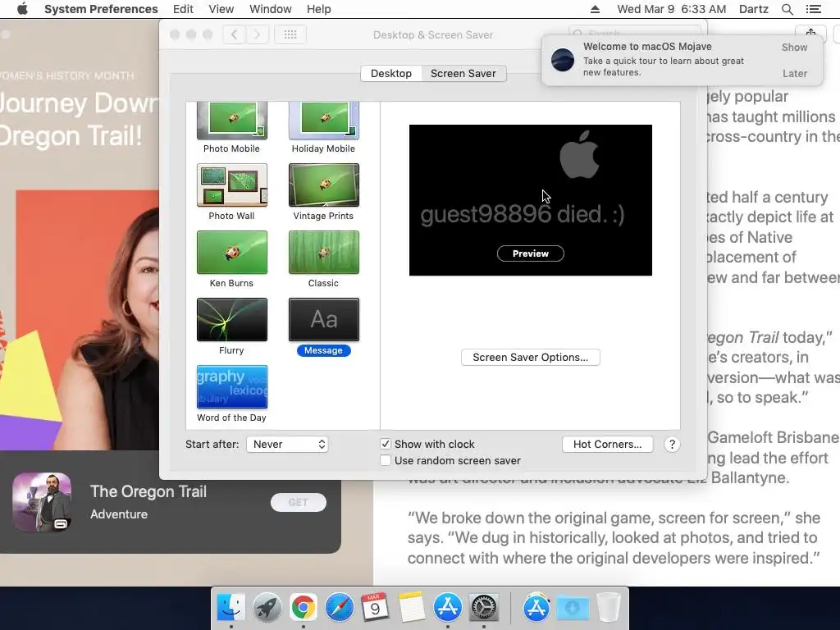Click GET for The Oregon Trail in App Store
840x630 pixels.
tap(299, 502)
